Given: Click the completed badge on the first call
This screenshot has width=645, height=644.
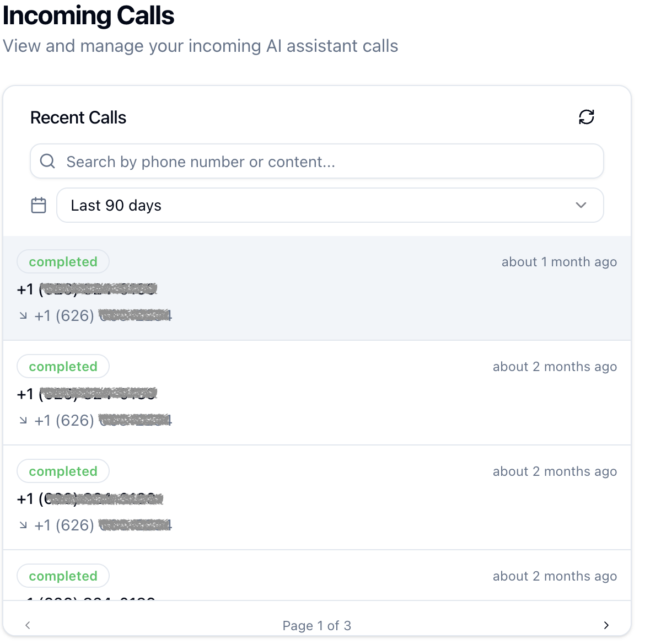Looking at the screenshot, I should click(63, 261).
